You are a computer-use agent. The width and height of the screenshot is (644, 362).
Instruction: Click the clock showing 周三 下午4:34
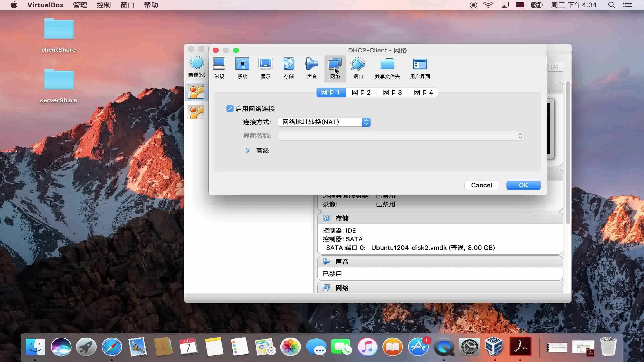[574, 5]
